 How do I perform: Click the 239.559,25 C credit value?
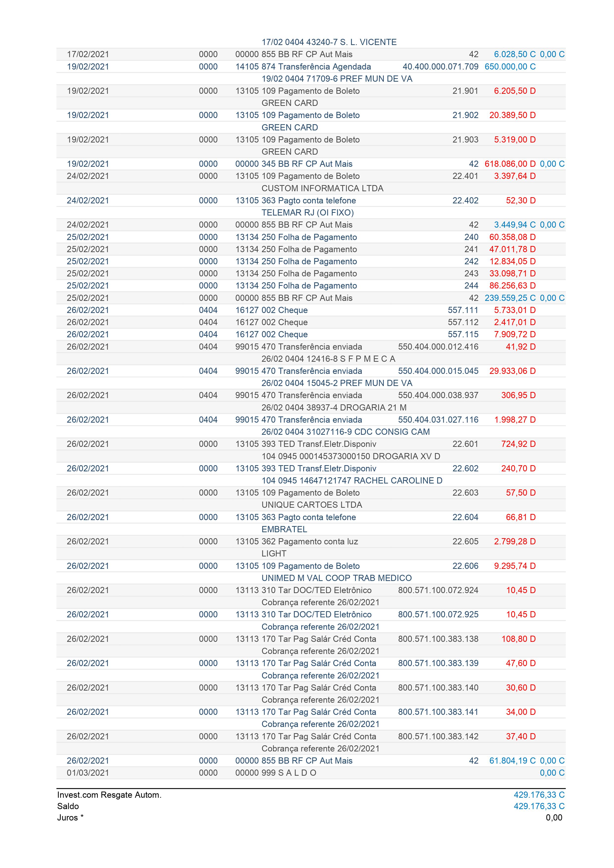click(x=510, y=298)
